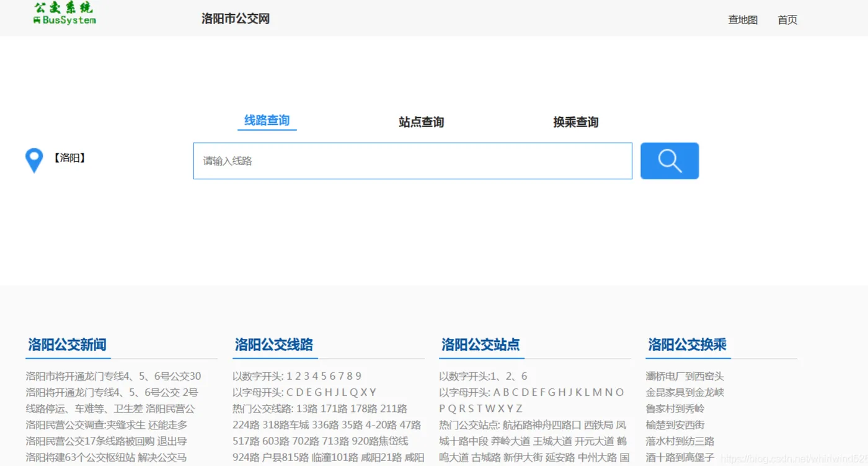
Task: Open the 洛阳公交站点 section heading
Action: [x=480, y=345]
